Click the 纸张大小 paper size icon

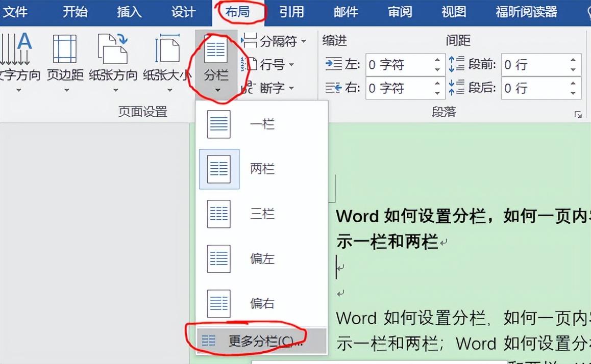[167, 49]
